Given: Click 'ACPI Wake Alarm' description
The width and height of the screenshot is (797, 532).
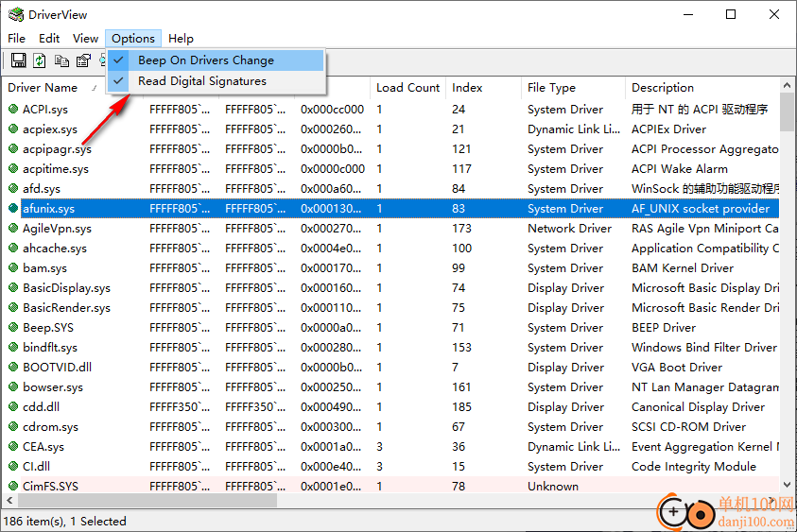Looking at the screenshot, I should 679,169.
